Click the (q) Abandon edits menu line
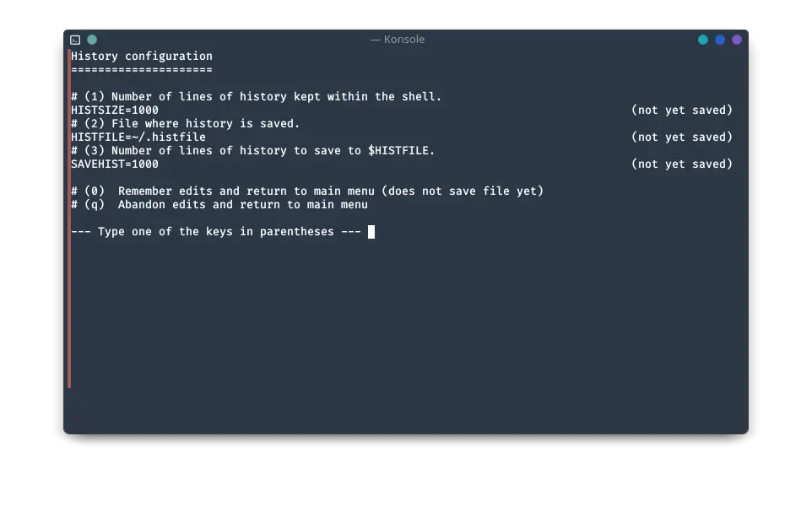The width and height of the screenshot is (812, 506). tap(219, 204)
